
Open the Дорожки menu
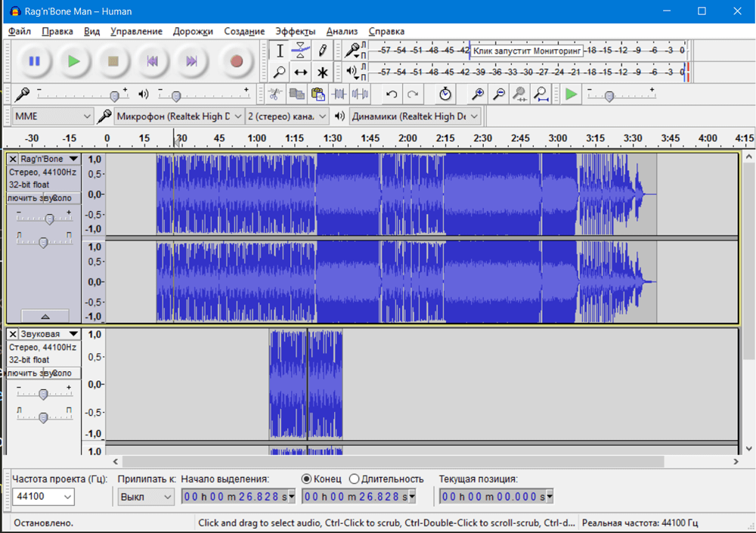(193, 31)
